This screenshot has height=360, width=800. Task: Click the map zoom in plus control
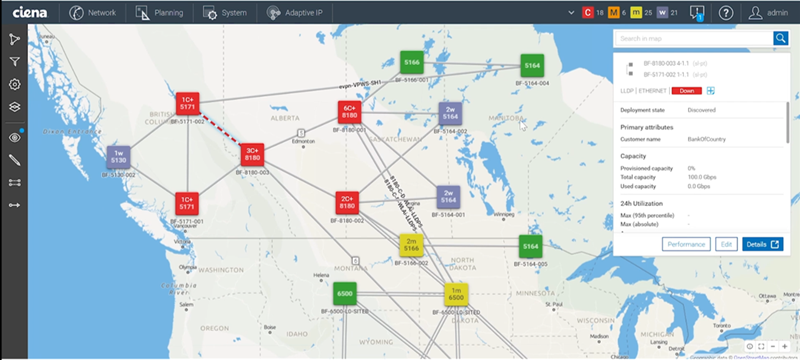click(785, 346)
